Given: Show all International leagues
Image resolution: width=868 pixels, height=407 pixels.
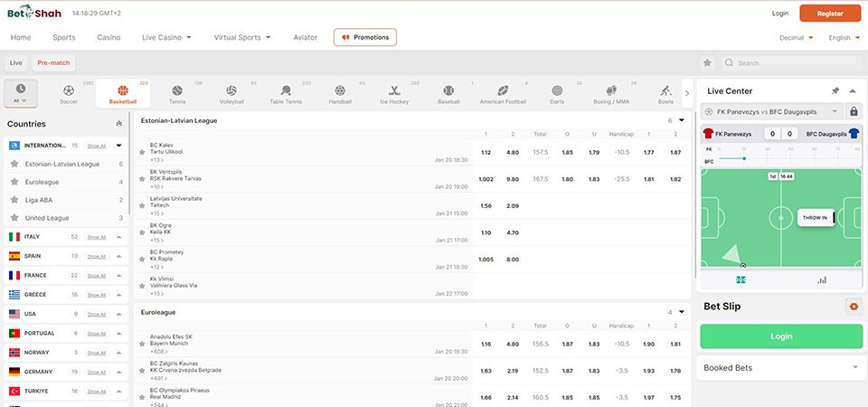Looking at the screenshot, I should click(97, 146).
